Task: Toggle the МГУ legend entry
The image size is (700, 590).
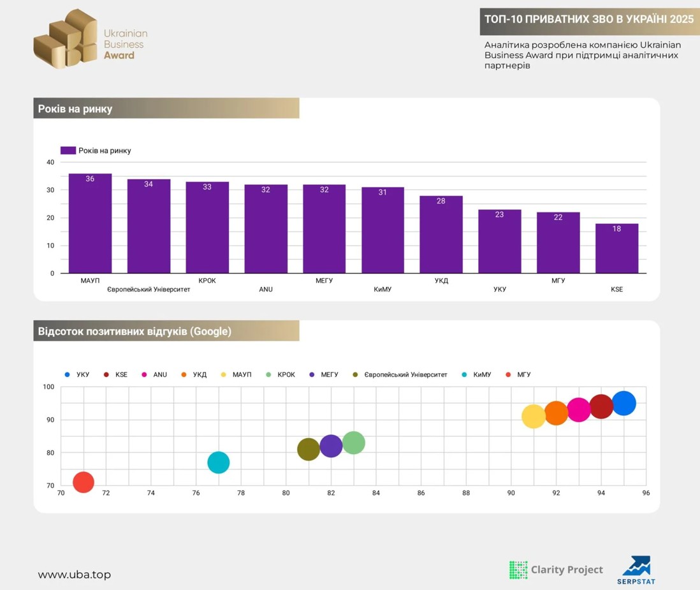Action: (x=518, y=374)
